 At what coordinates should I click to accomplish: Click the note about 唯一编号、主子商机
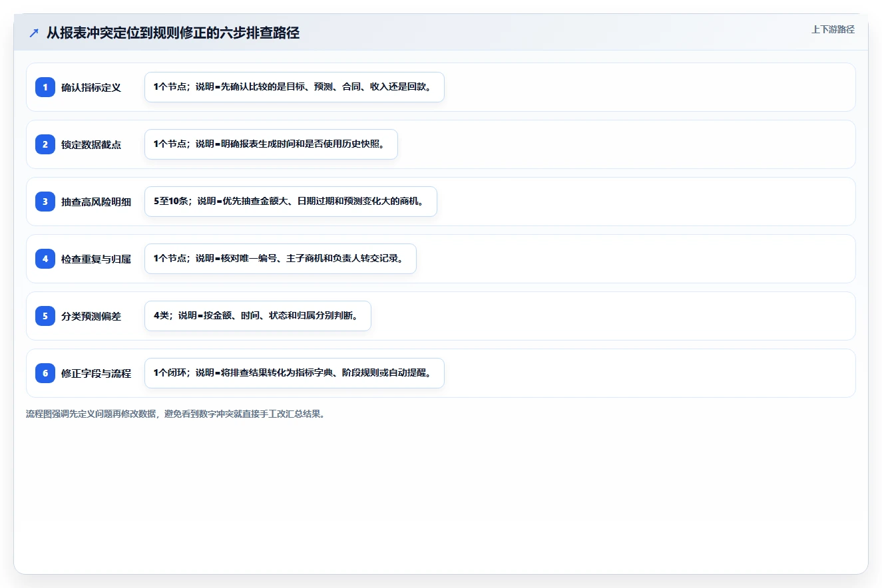[x=280, y=259]
